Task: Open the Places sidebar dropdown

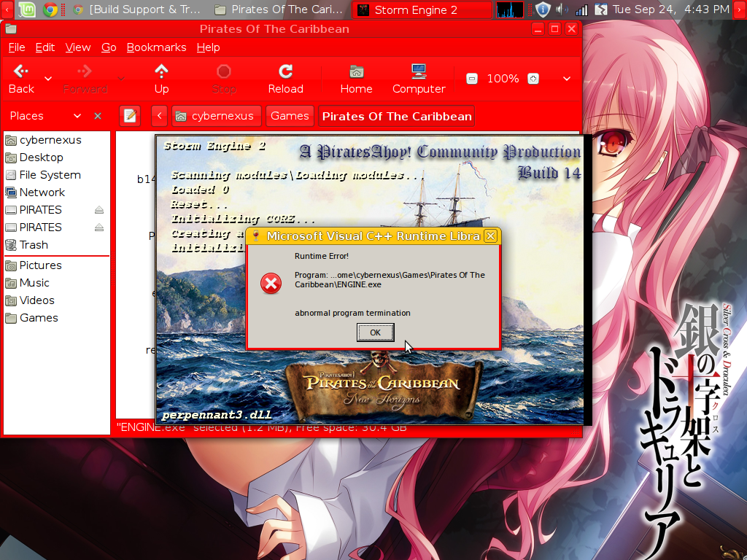Action: 77,116
